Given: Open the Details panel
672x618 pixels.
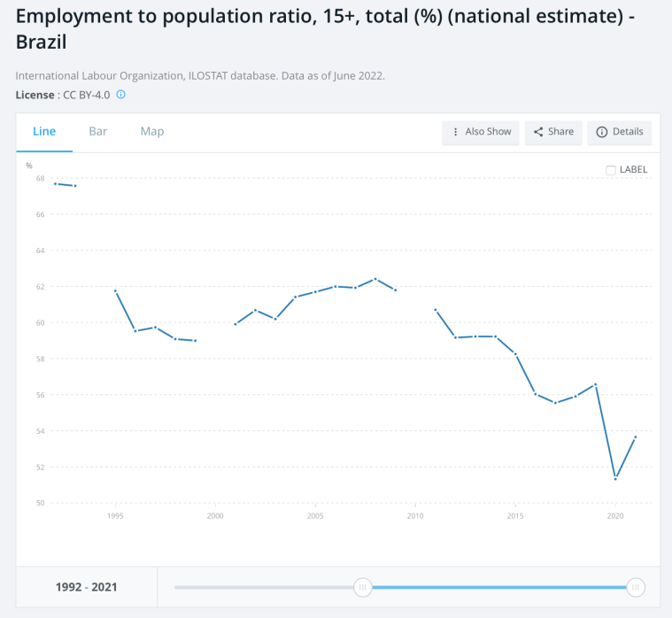Looking at the screenshot, I should [620, 132].
